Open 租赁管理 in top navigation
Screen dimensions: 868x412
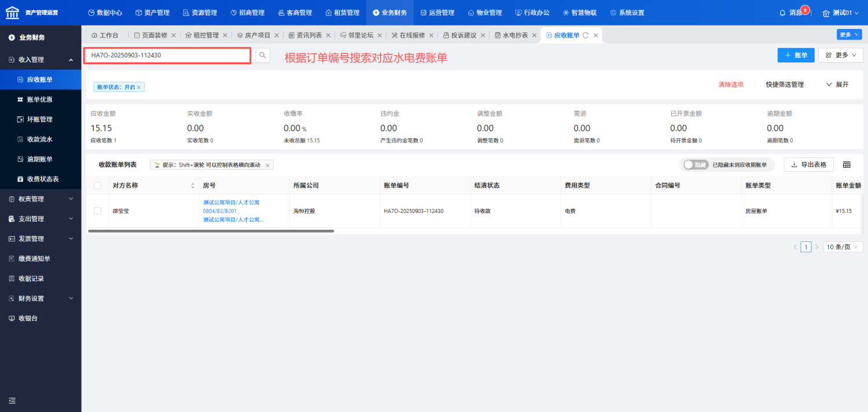pos(342,13)
